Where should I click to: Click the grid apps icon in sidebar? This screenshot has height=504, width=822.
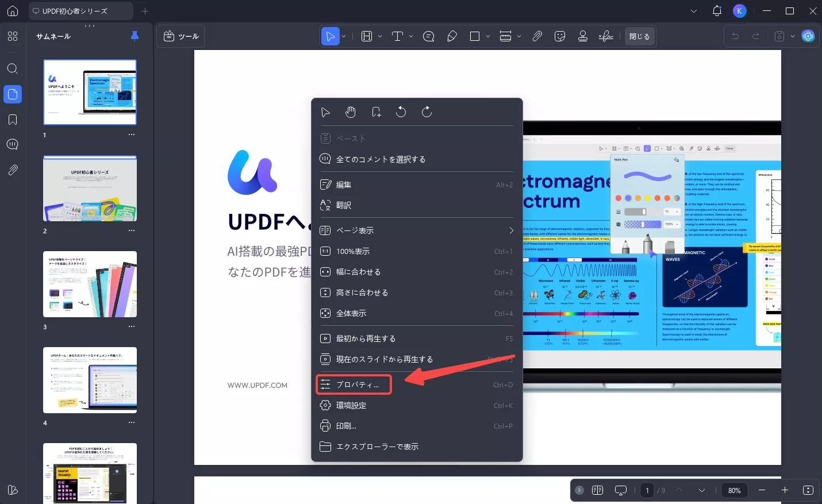coord(13,36)
